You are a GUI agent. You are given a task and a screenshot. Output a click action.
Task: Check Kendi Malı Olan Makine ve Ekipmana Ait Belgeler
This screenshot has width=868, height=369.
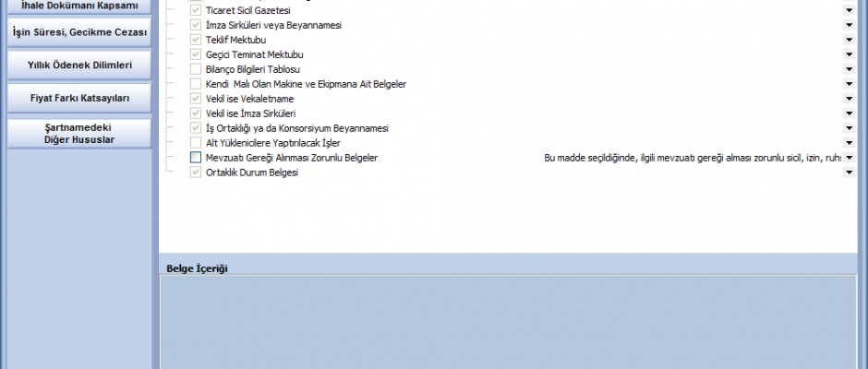196,84
